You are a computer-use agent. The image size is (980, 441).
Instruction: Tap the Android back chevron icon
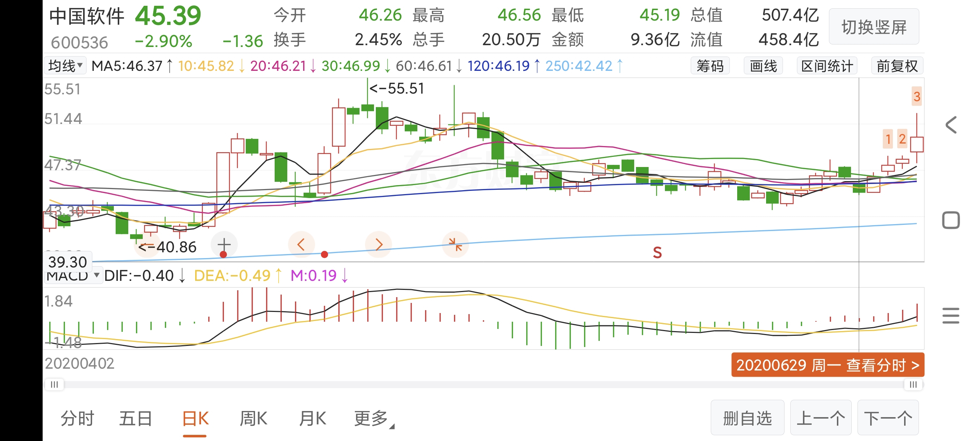coord(951,125)
